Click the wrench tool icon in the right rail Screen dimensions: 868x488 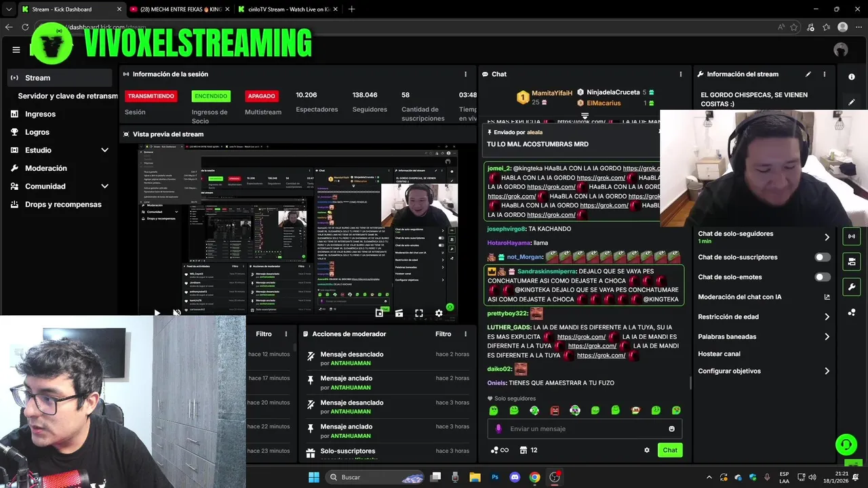tap(852, 287)
